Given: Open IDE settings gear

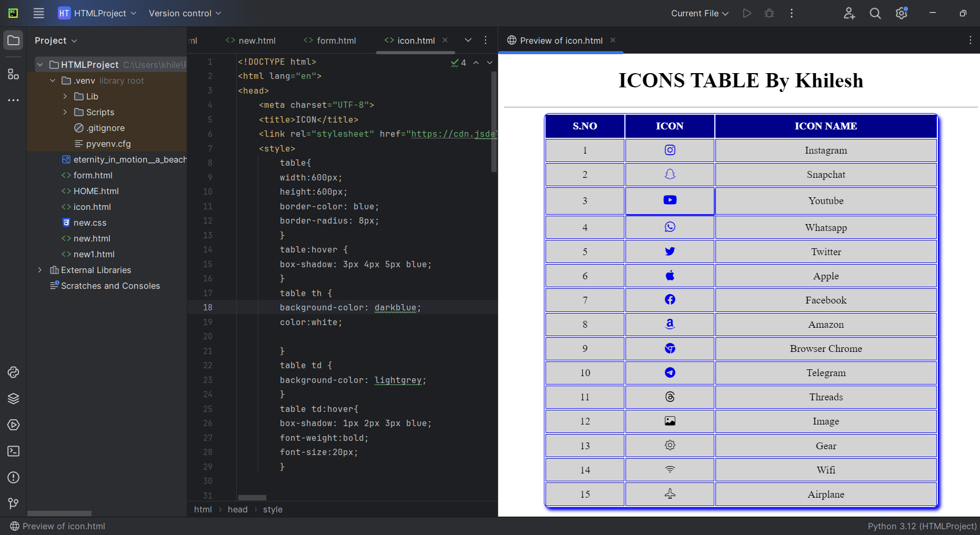Looking at the screenshot, I should [902, 13].
